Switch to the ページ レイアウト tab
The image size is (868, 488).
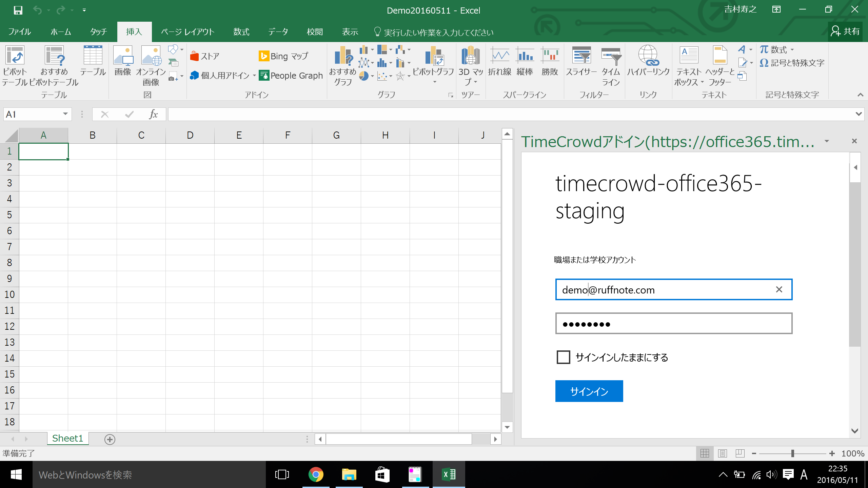(x=188, y=32)
